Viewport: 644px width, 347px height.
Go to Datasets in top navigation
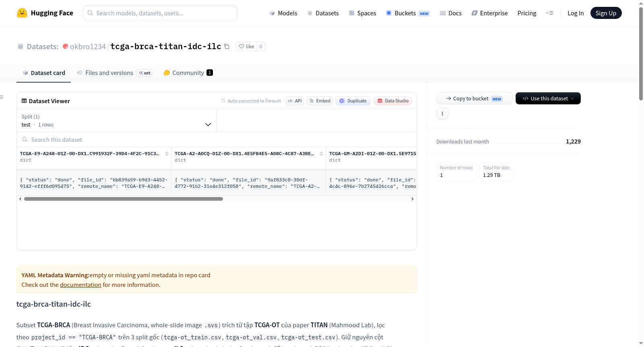pyautogui.click(x=323, y=13)
